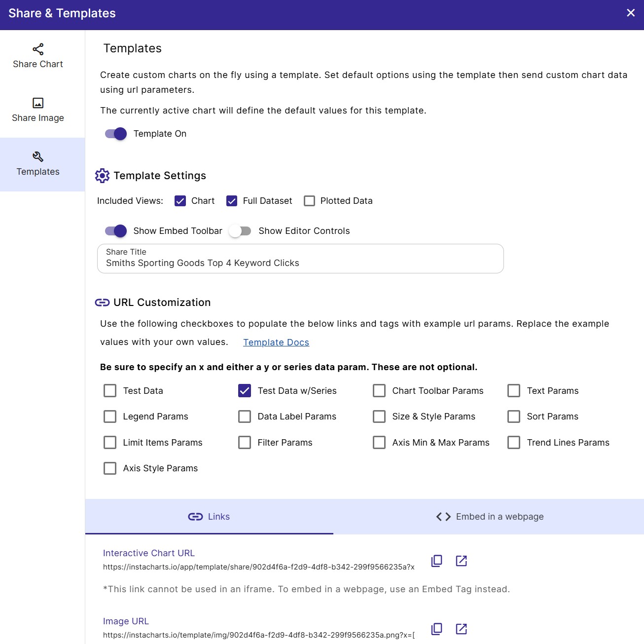Check the Test Data option
Screen dimensions: 644x644
coord(110,391)
